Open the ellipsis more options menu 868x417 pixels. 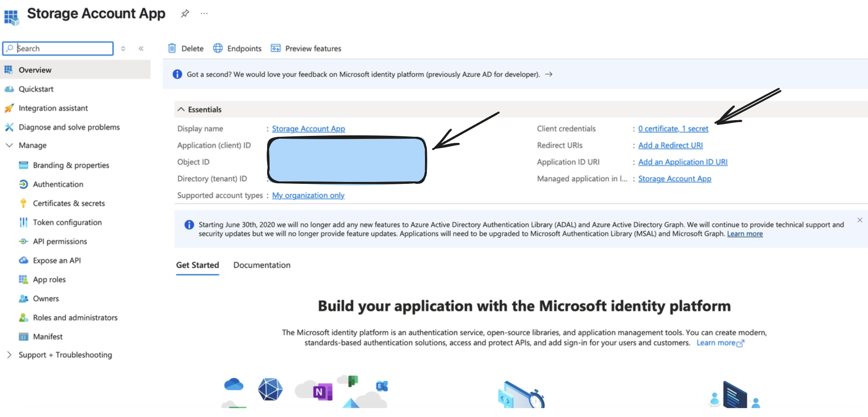click(x=204, y=13)
